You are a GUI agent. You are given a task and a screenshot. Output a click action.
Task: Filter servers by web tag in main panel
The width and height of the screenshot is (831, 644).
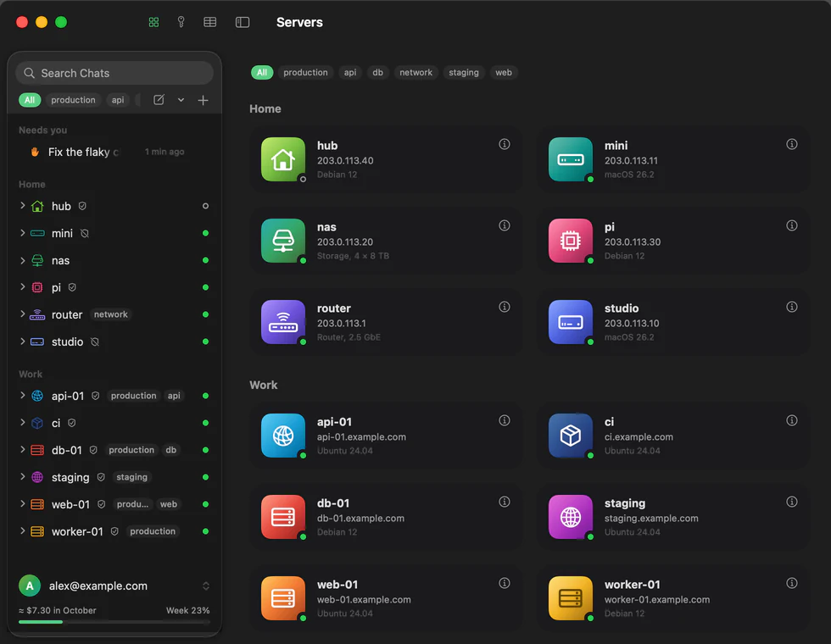[x=504, y=73]
